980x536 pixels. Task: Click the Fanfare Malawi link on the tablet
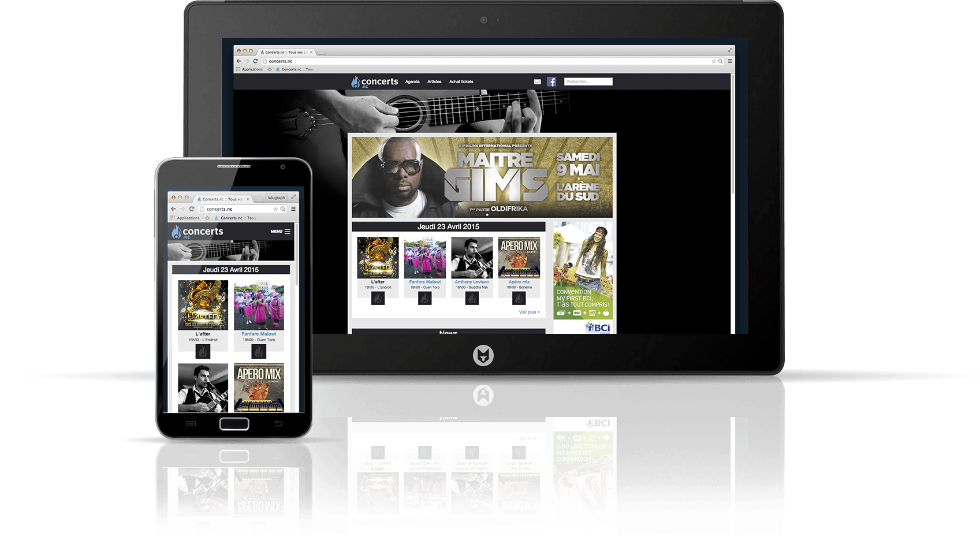pos(424,282)
